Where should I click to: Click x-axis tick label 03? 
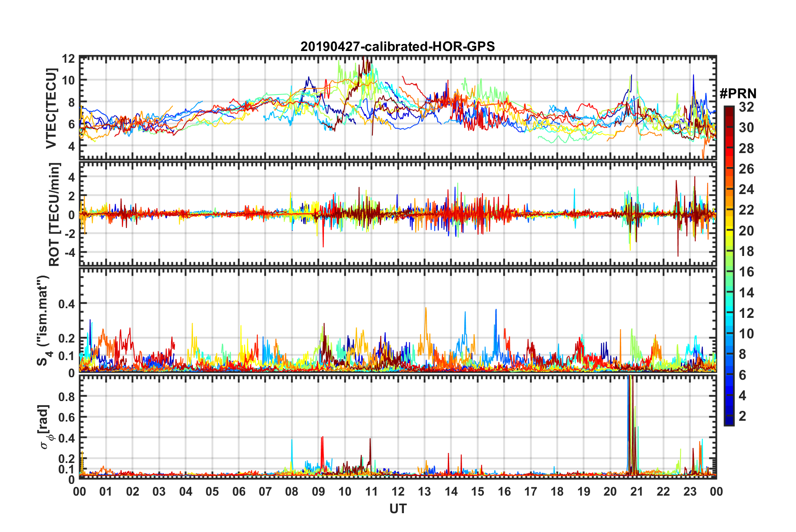point(159,491)
